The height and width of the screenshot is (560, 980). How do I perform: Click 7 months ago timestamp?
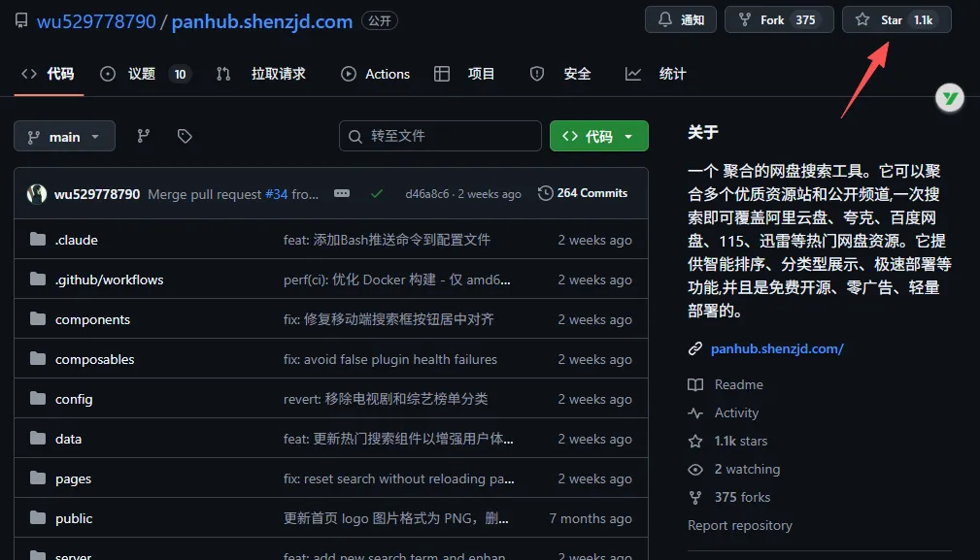coord(591,519)
